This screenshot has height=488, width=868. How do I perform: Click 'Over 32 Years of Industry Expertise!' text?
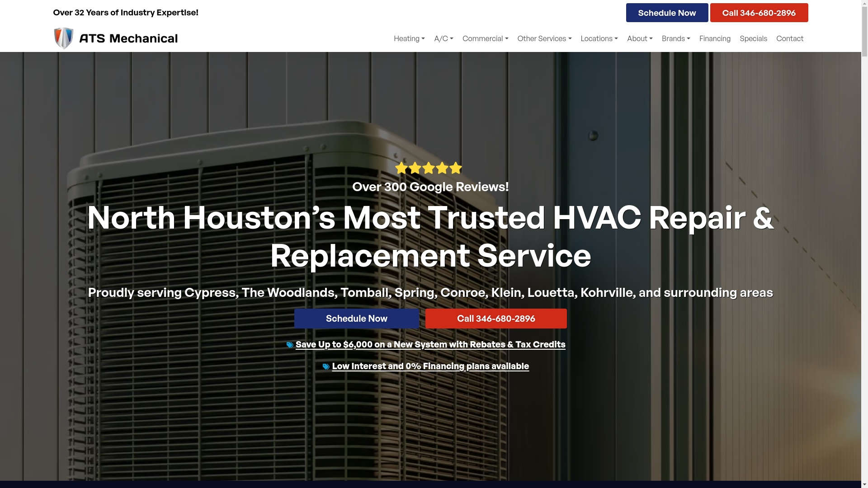point(126,12)
